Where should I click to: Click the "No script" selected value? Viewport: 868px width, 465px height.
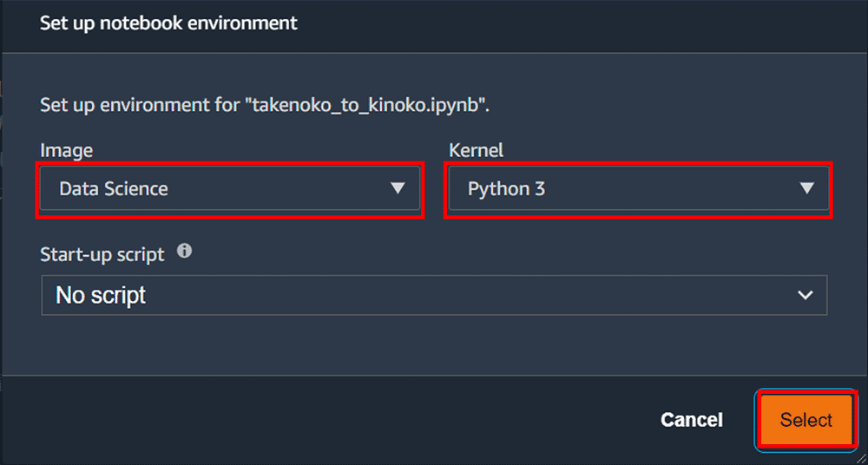[101, 296]
